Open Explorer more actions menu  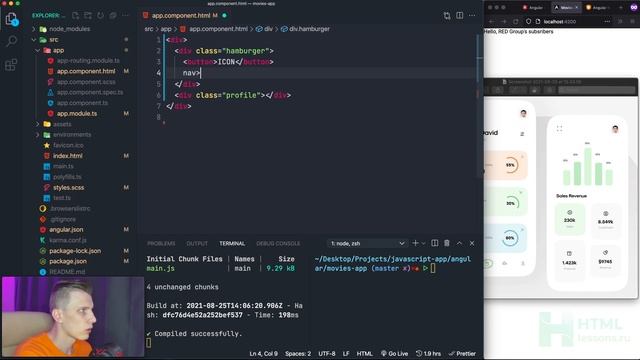click(x=125, y=16)
